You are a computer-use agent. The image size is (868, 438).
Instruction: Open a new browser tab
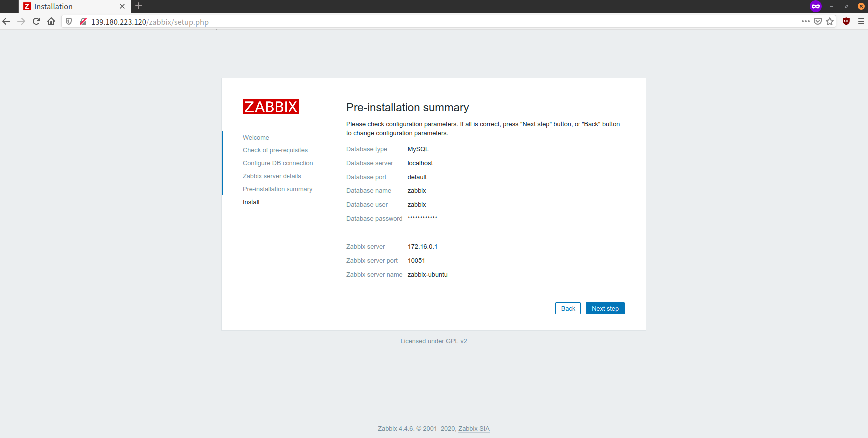point(139,6)
